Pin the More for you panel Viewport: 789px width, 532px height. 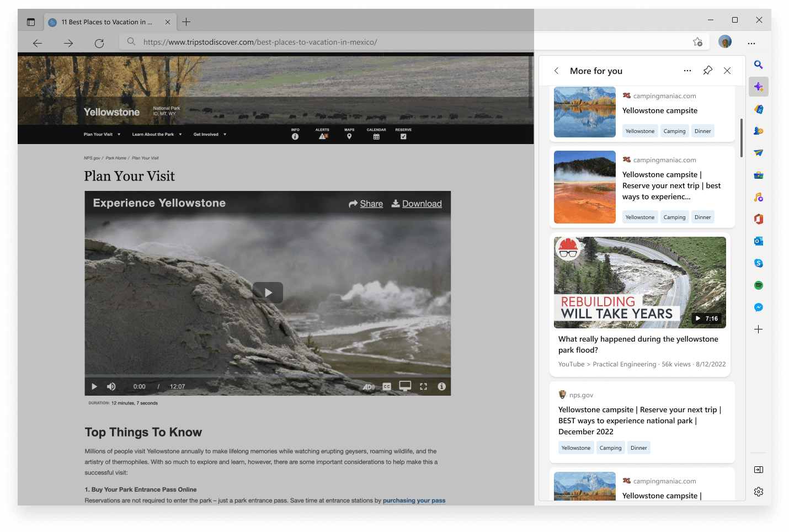708,71
